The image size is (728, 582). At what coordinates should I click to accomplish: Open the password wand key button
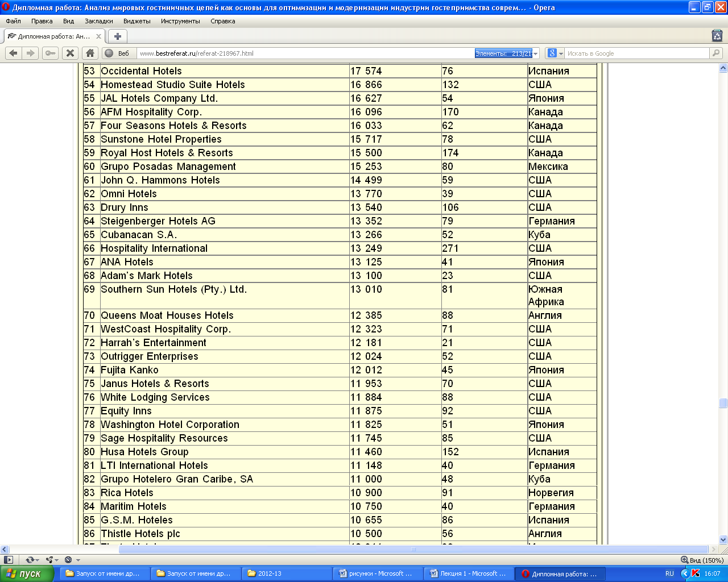[x=50, y=53]
